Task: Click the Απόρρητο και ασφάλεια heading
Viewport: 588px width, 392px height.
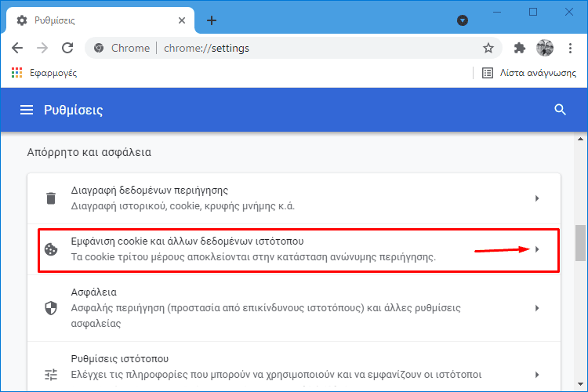Action: click(x=89, y=152)
